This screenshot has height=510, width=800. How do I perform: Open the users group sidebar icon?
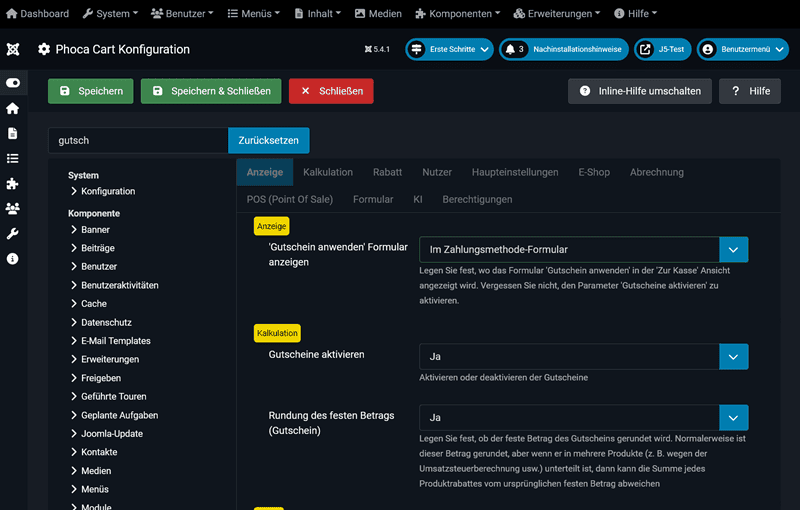12,208
